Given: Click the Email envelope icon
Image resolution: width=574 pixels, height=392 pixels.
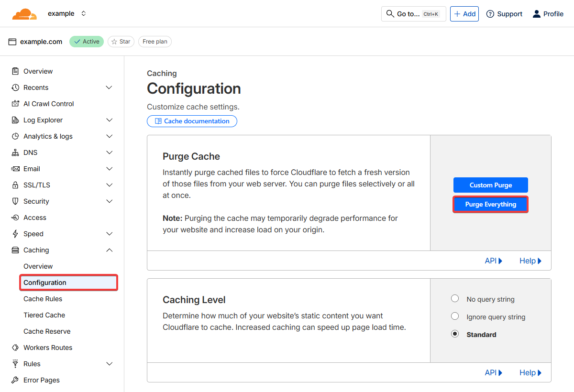Looking at the screenshot, I should (x=15, y=169).
